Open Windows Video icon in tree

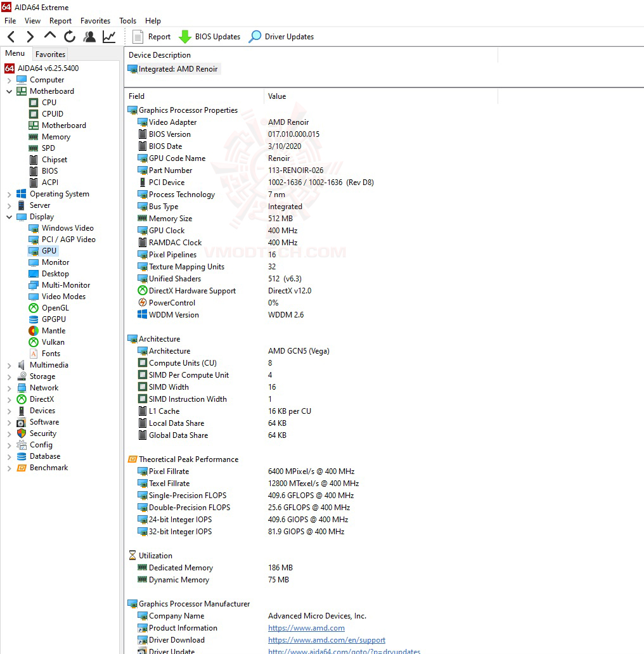[34, 228]
